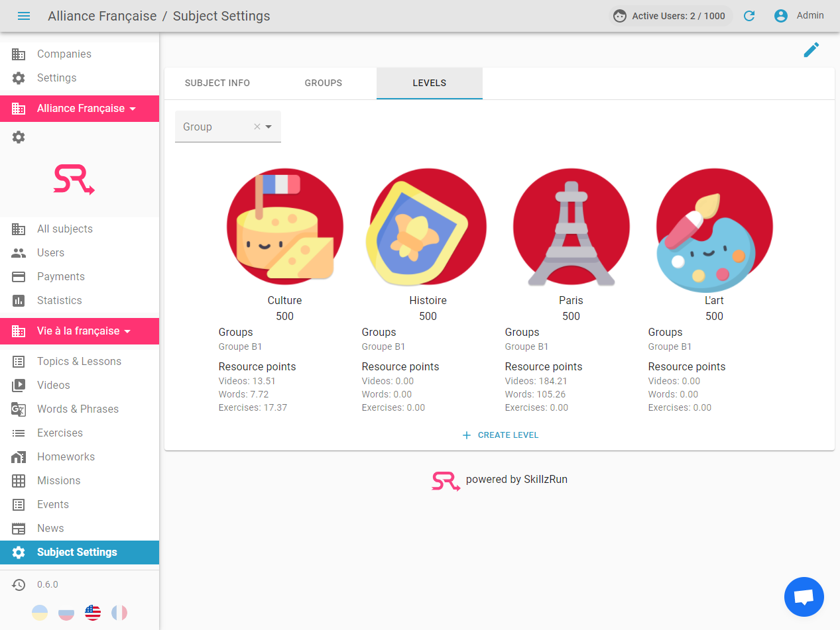
Task: Click the refresh icon in header
Action: pos(749,16)
